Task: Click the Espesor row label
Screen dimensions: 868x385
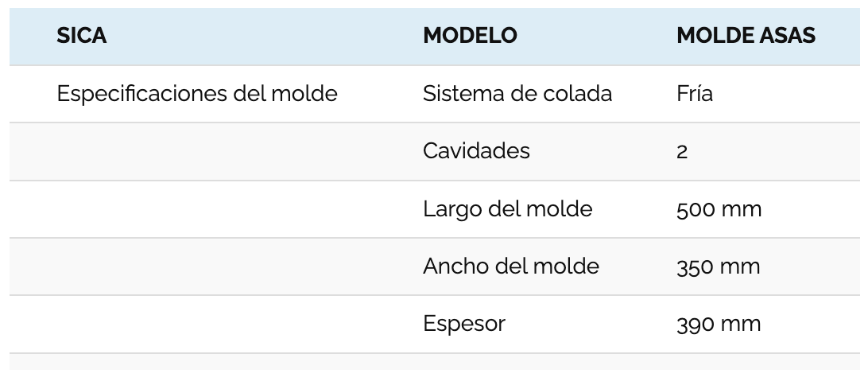Action: (x=464, y=324)
